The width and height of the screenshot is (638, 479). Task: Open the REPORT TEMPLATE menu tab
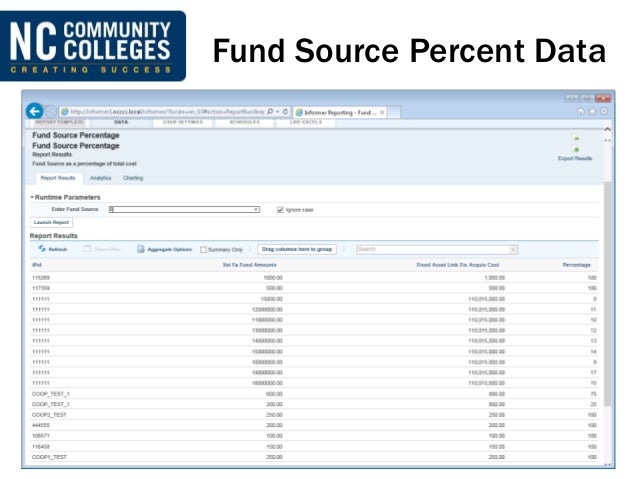point(60,122)
